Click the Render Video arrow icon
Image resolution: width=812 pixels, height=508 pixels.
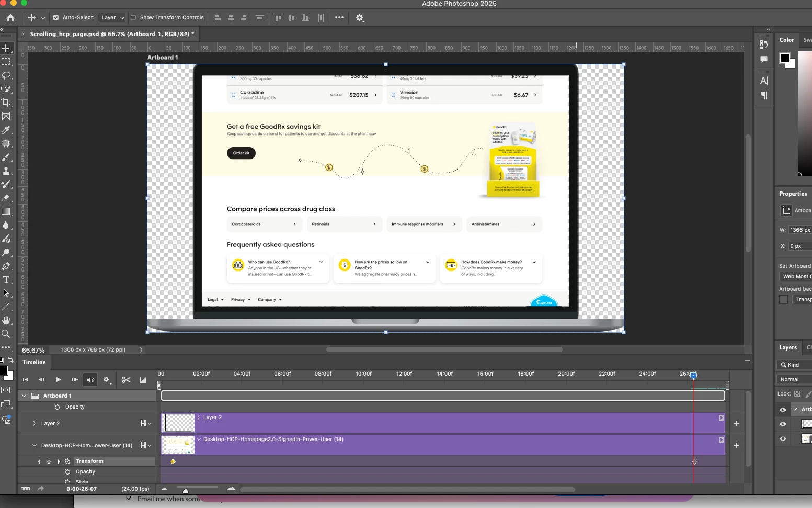[x=41, y=489]
